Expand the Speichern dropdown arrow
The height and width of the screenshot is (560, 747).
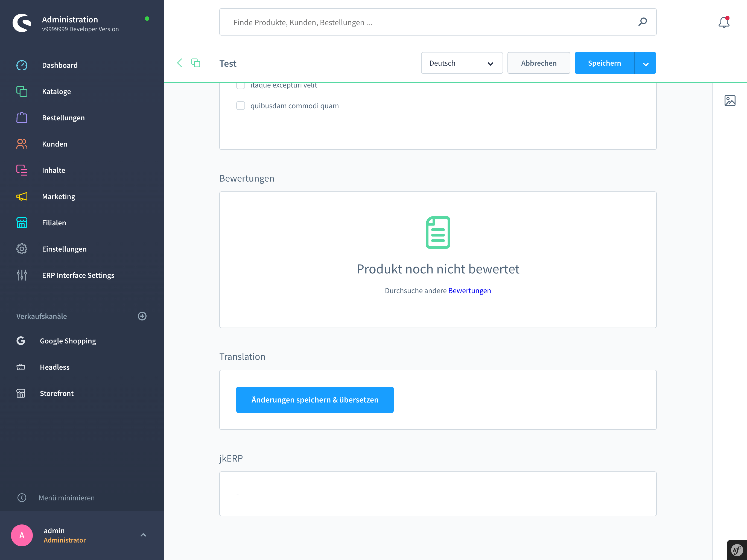(645, 63)
